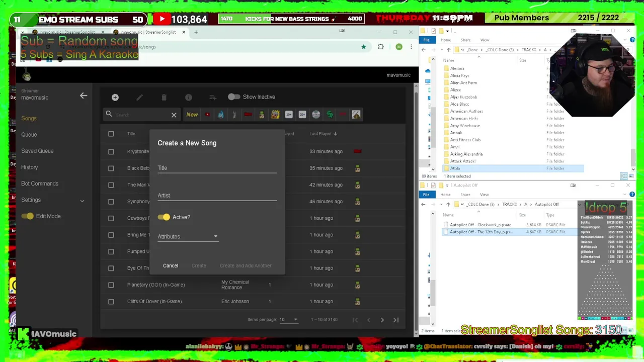Expand ribbon chevron in top Explorer

(624, 40)
